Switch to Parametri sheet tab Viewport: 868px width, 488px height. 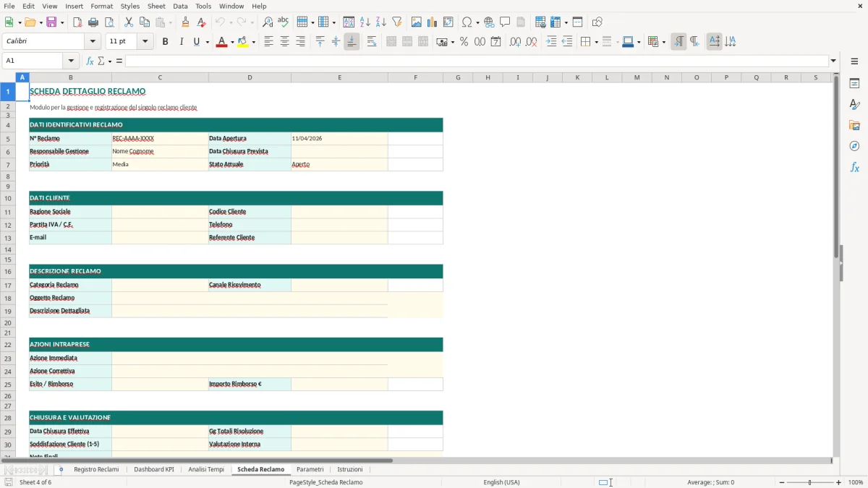[310, 469]
